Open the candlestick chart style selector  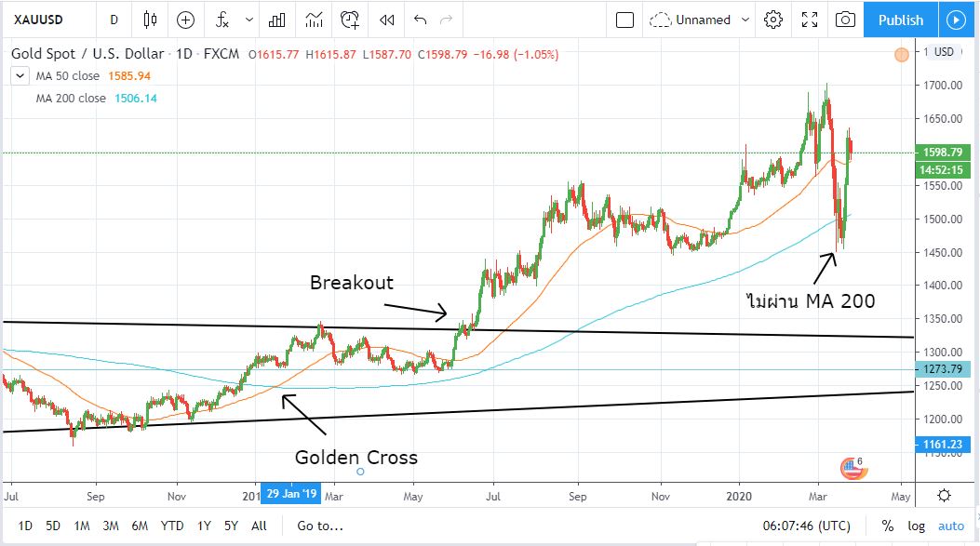pyautogui.click(x=151, y=20)
